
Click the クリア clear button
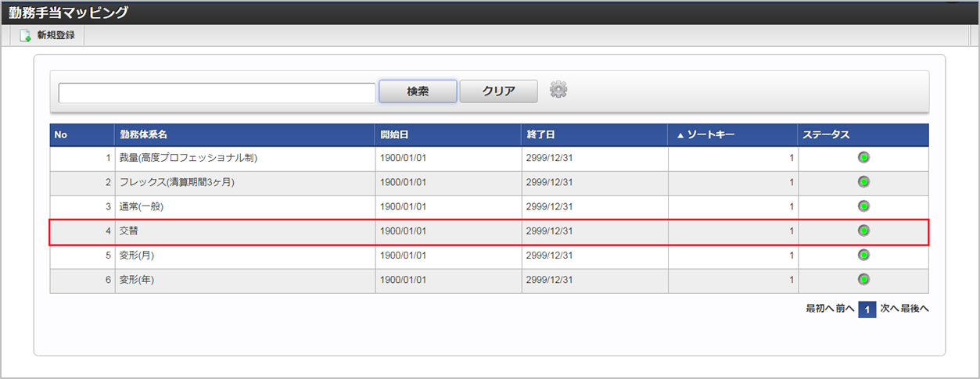coord(498,91)
